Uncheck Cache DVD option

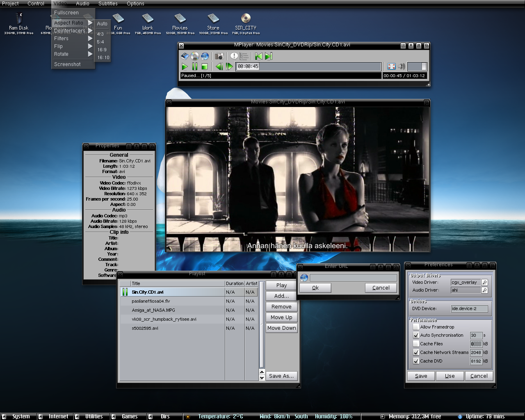click(x=416, y=361)
